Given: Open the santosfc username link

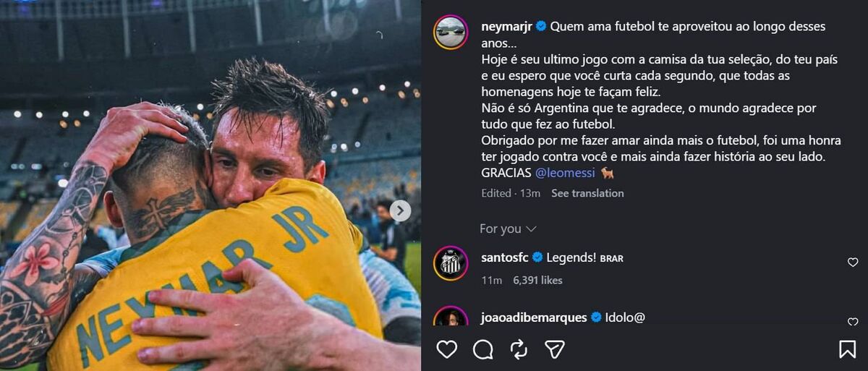Looking at the screenshot, I should point(505,257).
